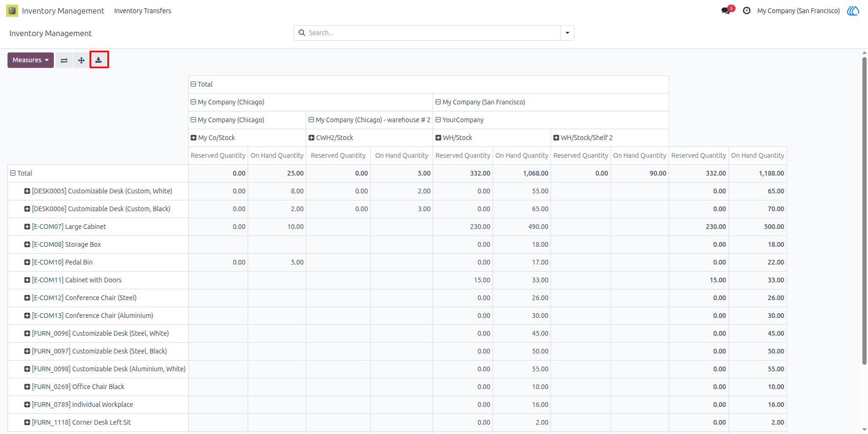868x434 pixels.
Task: Open the search options dropdown arrow
Action: [567, 33]
